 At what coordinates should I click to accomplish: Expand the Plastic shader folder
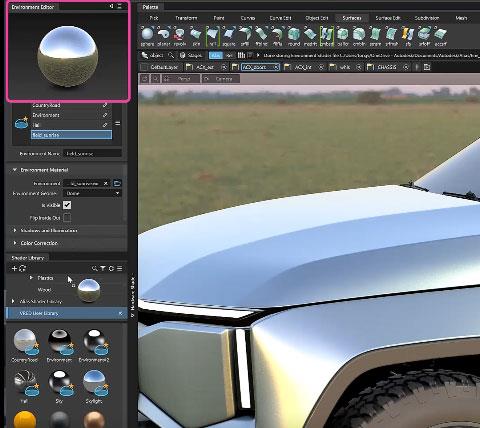pyautogui.click(x=31, y=278)
